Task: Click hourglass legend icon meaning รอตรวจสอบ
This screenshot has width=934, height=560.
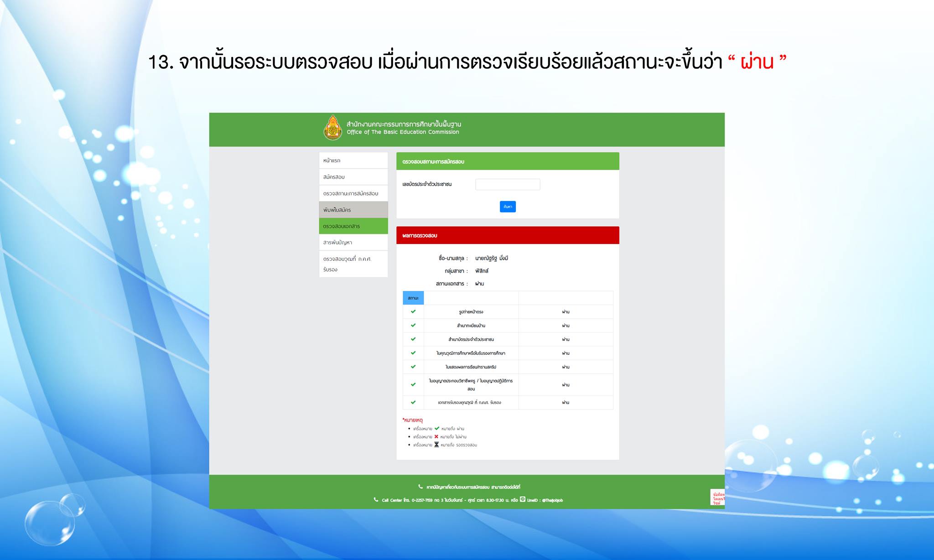Action: 436,445
